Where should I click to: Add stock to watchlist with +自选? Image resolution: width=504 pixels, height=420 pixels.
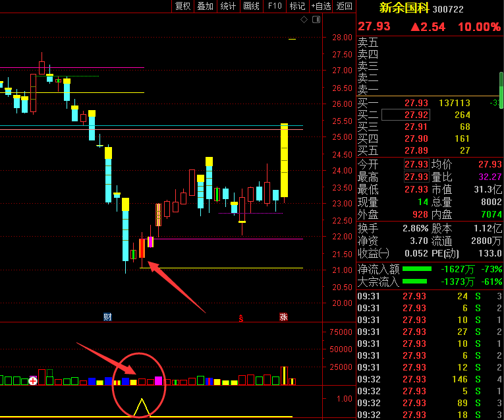pyautogui.click(x=322, y=6)
